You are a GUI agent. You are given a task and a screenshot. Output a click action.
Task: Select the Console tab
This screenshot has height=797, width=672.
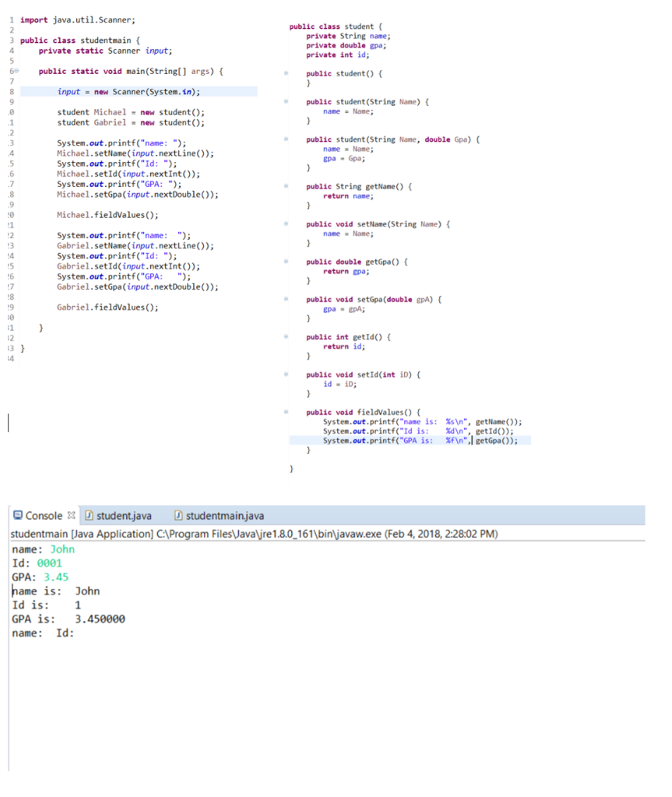click(x=43, y=515)
